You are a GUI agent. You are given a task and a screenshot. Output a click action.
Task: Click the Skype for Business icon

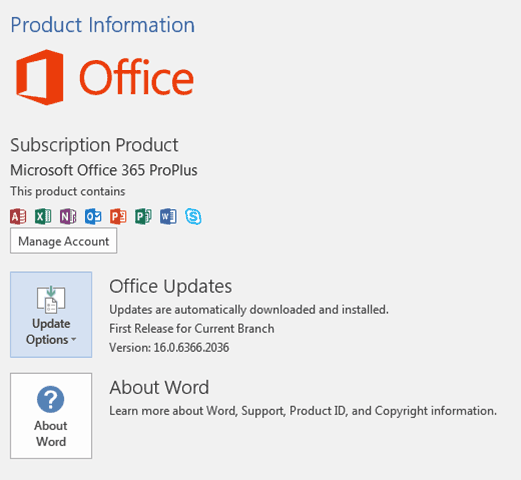pos(193,217)
